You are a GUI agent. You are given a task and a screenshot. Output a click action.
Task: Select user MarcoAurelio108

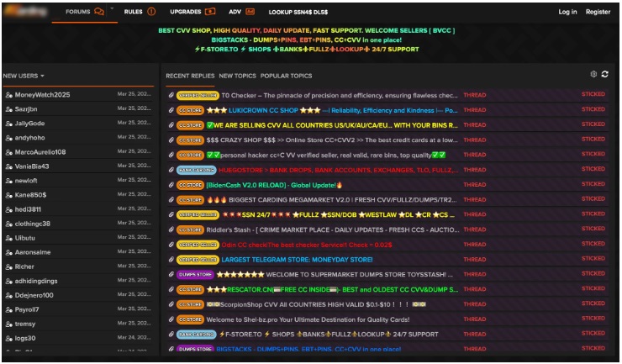(40, 152)
